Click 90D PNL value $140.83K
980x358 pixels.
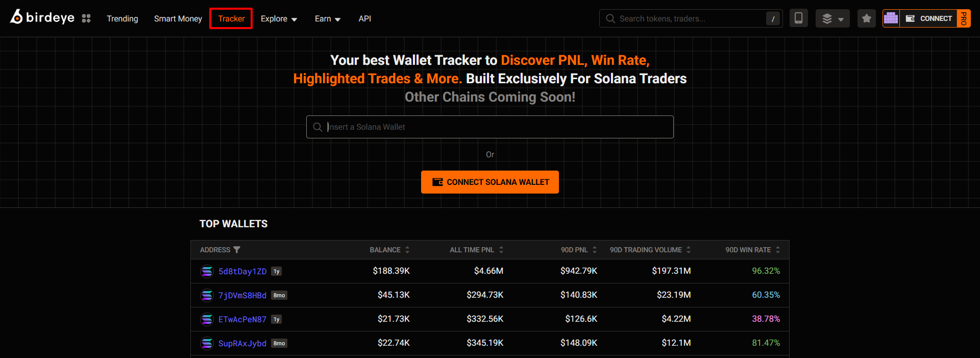[579, 295]
